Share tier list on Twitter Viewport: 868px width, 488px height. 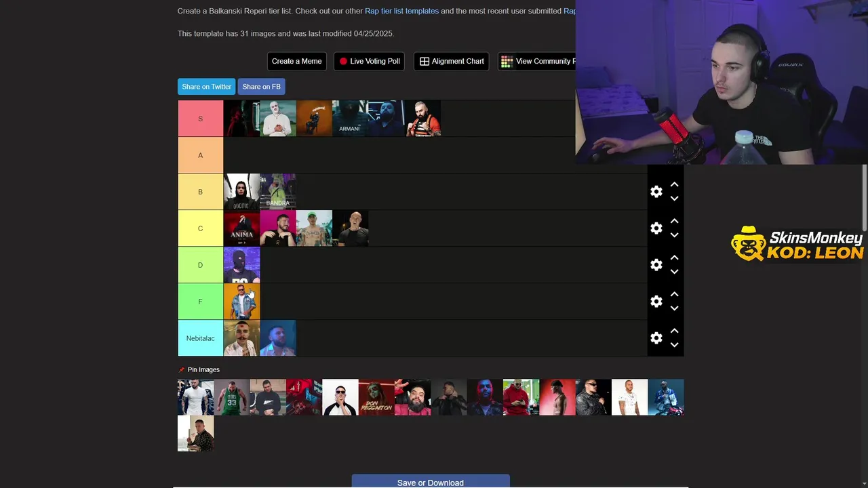point(207,87)
